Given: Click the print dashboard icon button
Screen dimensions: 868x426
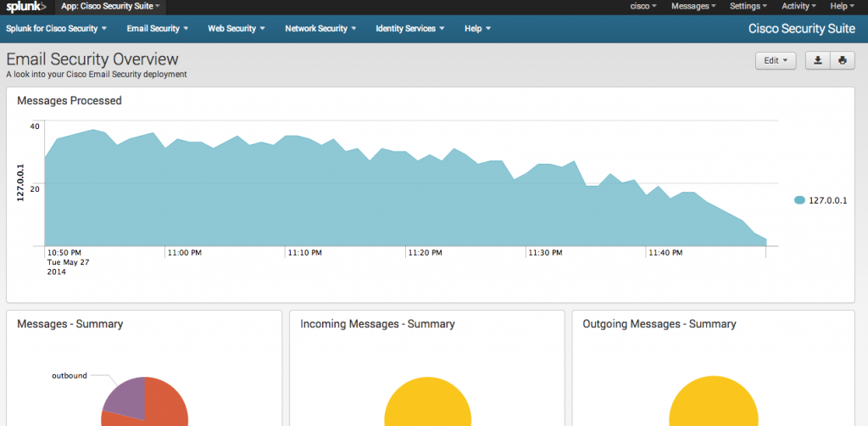Looking at the screenshot, I should coord(842,60).
